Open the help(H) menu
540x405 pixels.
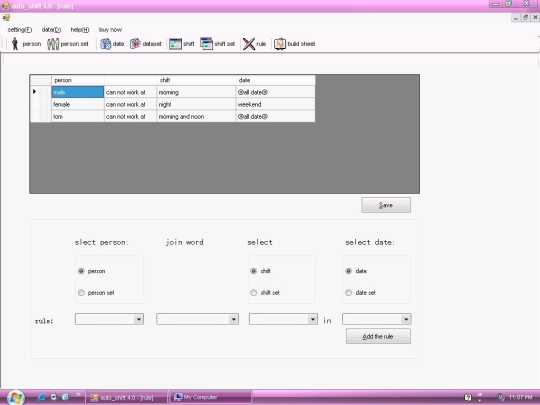pyautogui.click(x=80, y=30)
